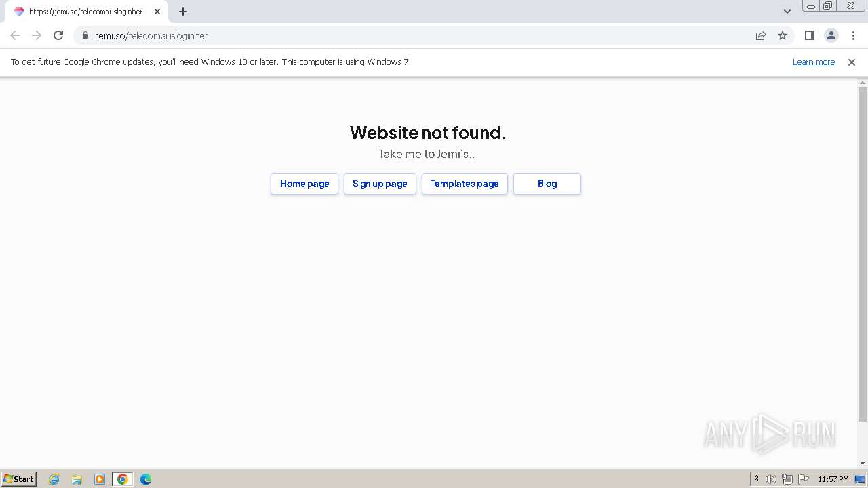Click the browser forward arrow

pos(37,35)
